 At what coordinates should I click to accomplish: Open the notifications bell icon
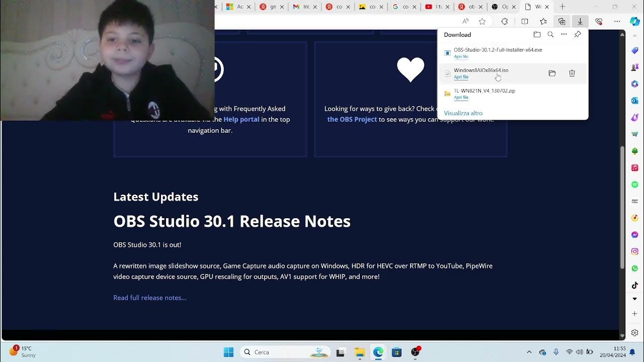(x=632, y=352)
